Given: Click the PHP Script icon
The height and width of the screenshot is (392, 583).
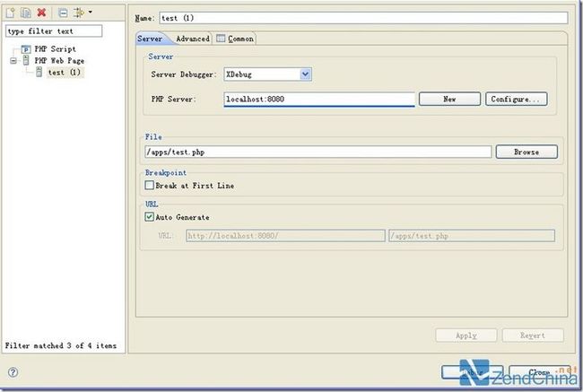Looking at the screenshot, I should pos(26,49).
